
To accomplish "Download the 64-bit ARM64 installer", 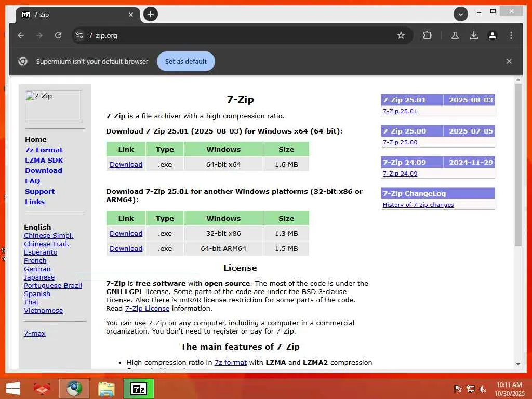I will 126,249.
